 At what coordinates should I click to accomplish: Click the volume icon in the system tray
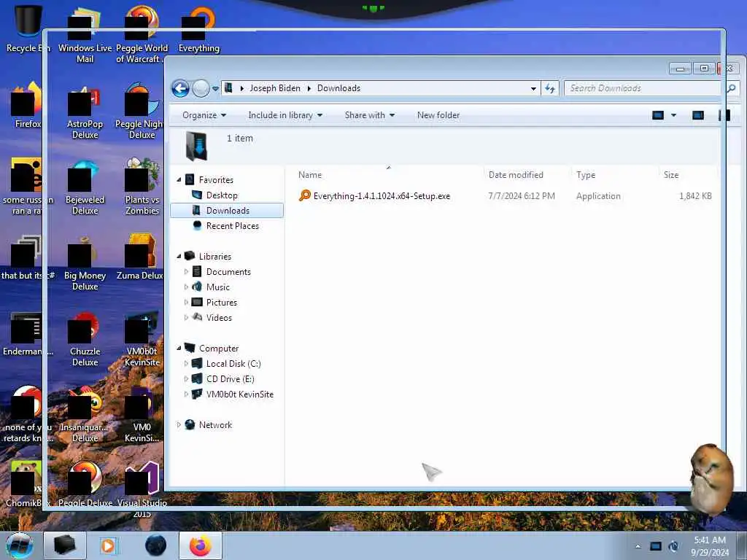pyautogui.click(x=673, y=546)
